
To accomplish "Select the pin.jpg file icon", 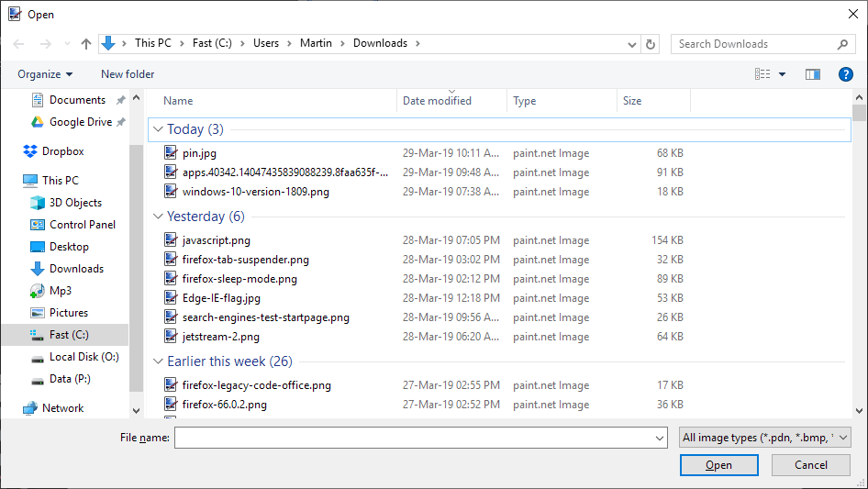I will pyautogui.click(x=171, y=153).
